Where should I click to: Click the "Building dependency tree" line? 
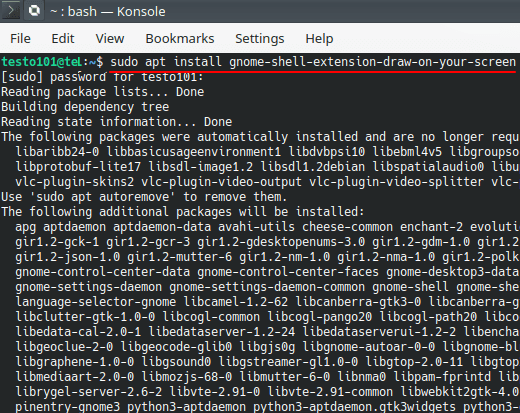click(x=85, y=107)
